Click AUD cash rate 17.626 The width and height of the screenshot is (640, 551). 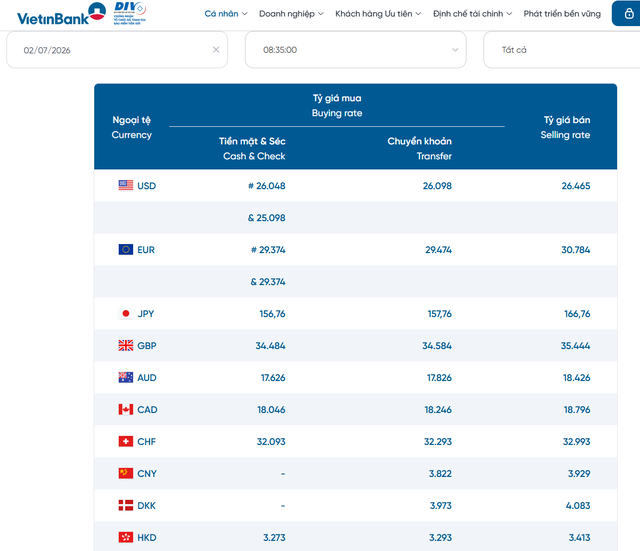(273, 378)
